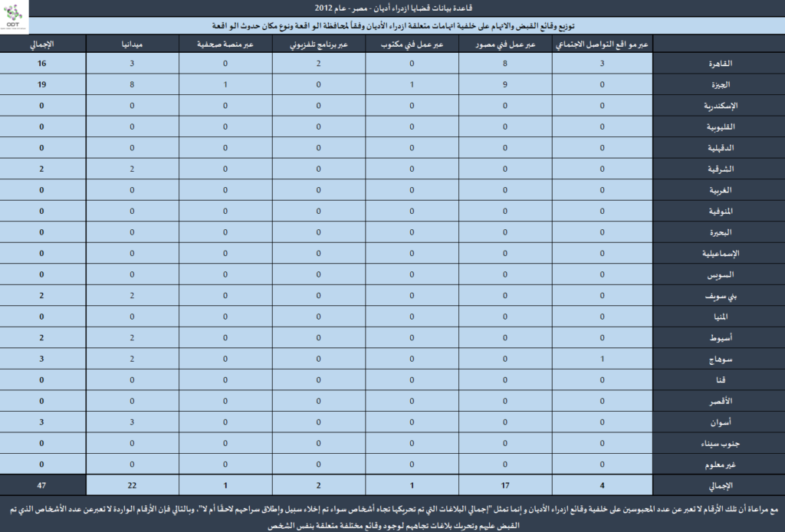
Task: Click the 'ميدانيا' column header
Action: (132, 44)
